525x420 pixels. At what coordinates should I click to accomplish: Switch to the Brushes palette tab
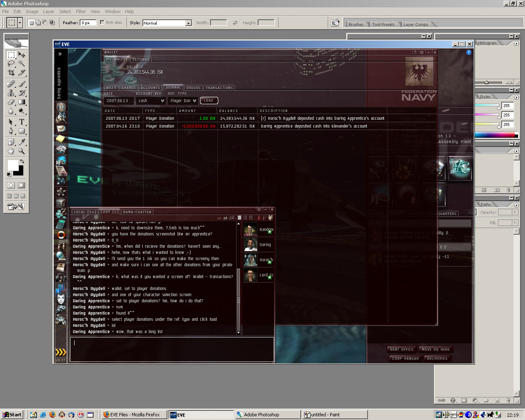pos(356,24)
